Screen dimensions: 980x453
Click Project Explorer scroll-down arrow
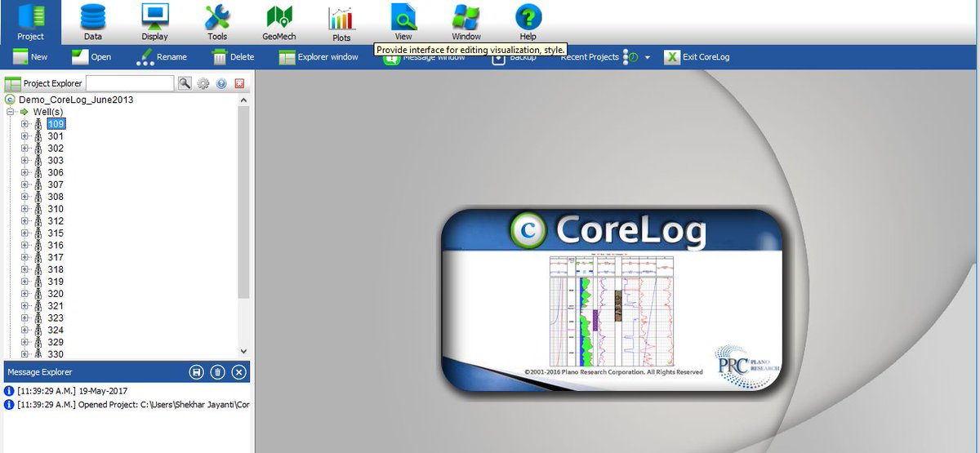(243, 350)
